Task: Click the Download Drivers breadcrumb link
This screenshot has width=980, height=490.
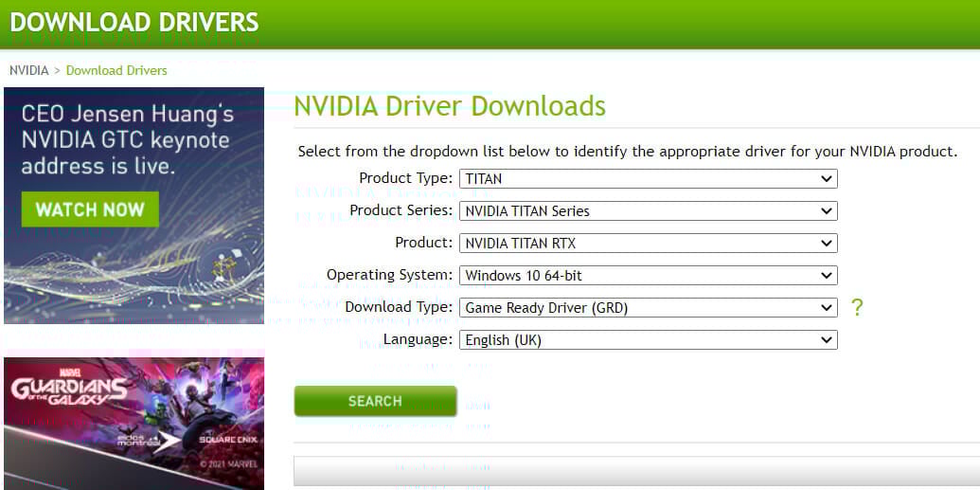Action: point(116,70)
